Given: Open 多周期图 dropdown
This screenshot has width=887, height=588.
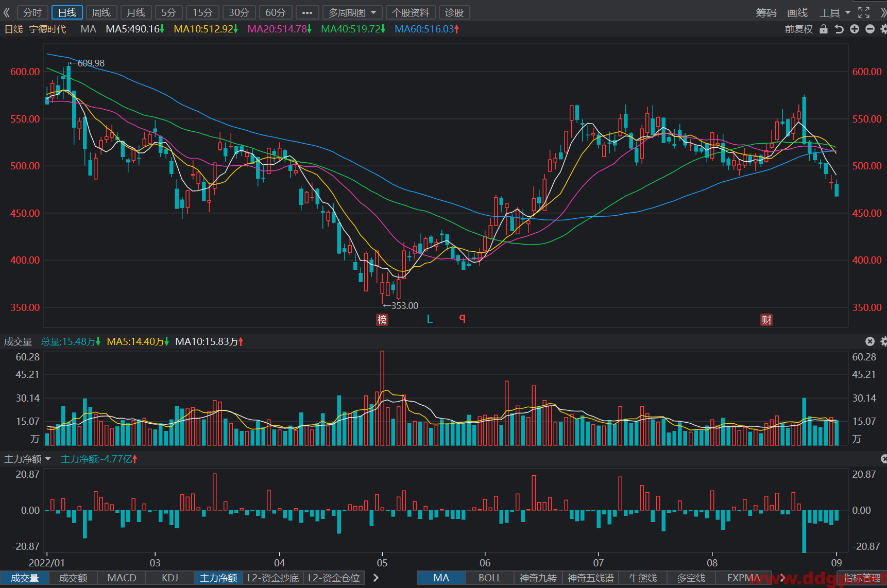Looking at the screenshot, I should (352, 12).
